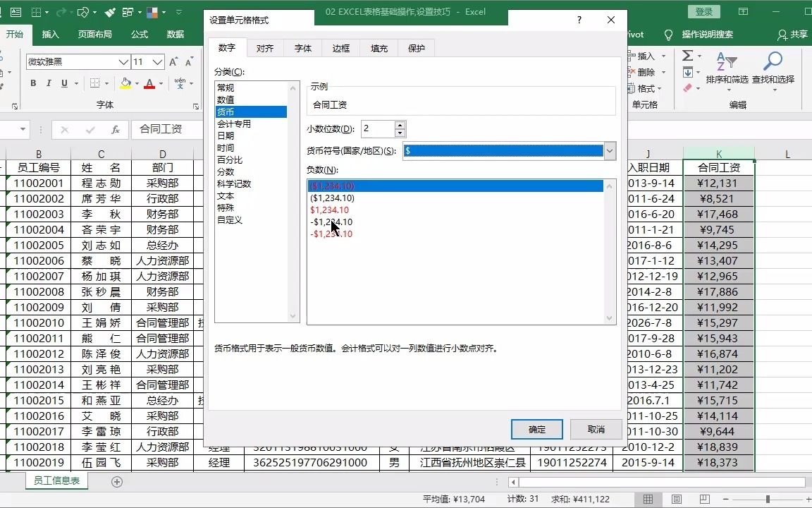Decrement decimal places spinner down
Screen dimensions: 812x508
[399, 133]
